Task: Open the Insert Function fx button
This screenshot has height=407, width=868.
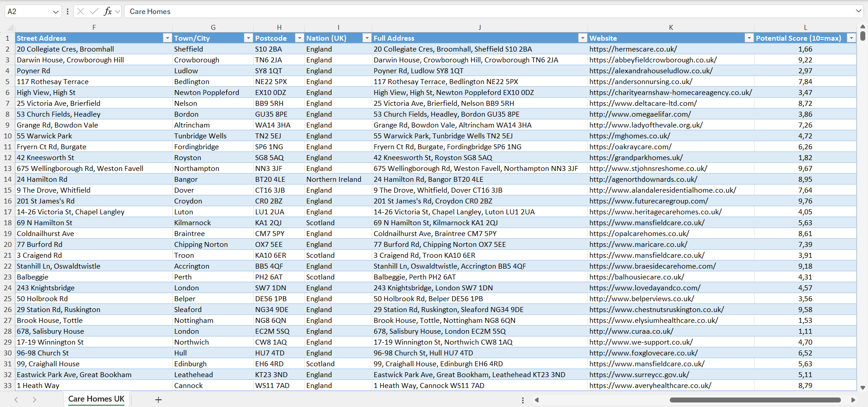Action: 108,11
